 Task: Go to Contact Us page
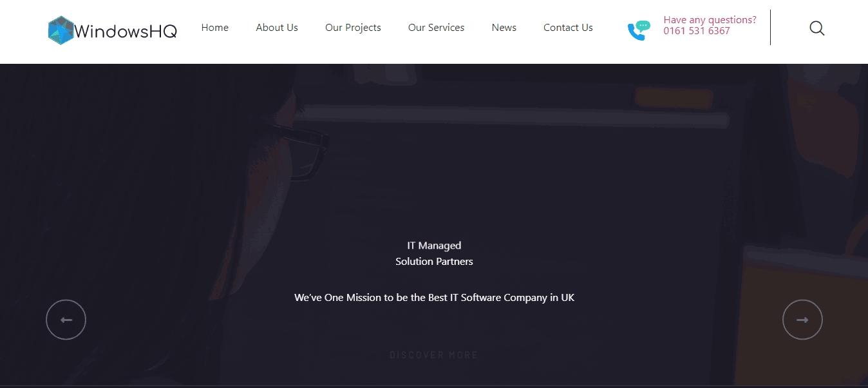[568, 28]
